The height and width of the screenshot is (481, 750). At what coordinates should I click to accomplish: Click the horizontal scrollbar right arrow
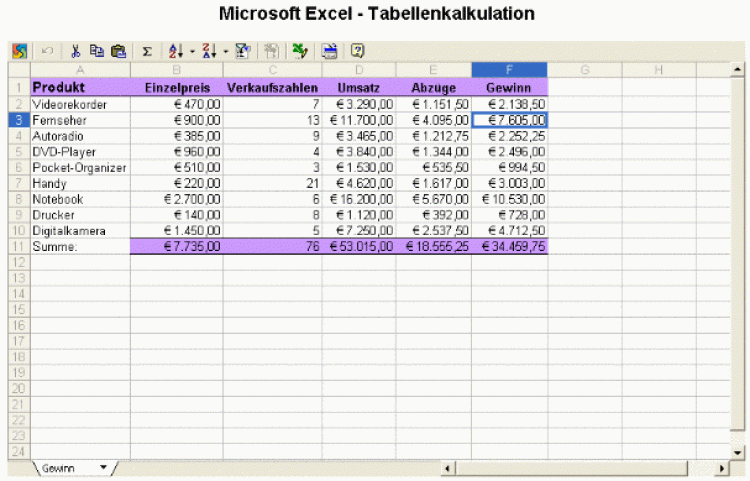[x=724, y=467]
